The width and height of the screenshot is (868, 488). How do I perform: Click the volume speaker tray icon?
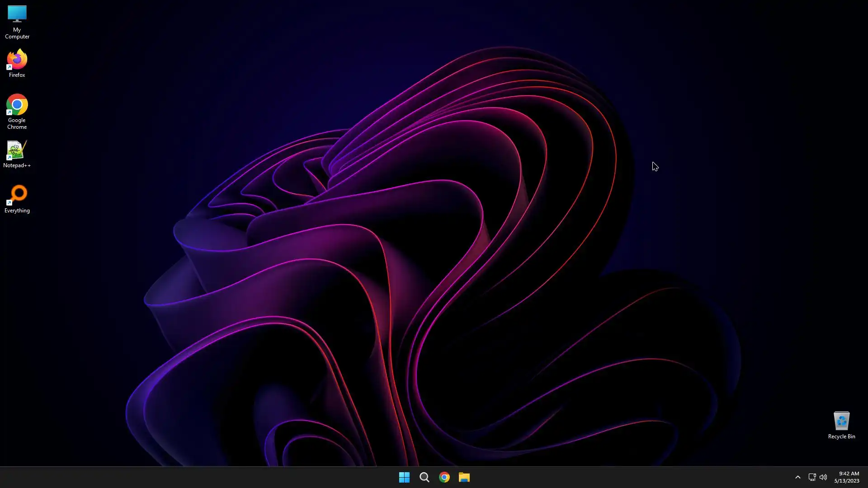coord(823,477)
